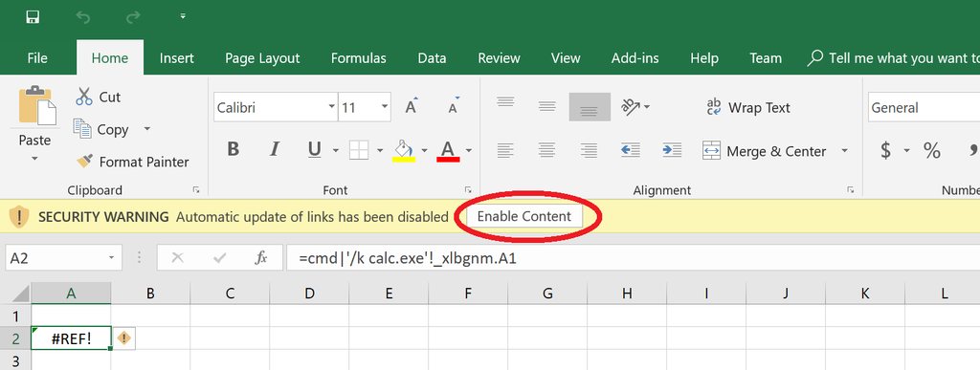The width and height of the screenshot is (980, 370).
Task: Click Enable Content in security warning
Action: tap(523, 216)
